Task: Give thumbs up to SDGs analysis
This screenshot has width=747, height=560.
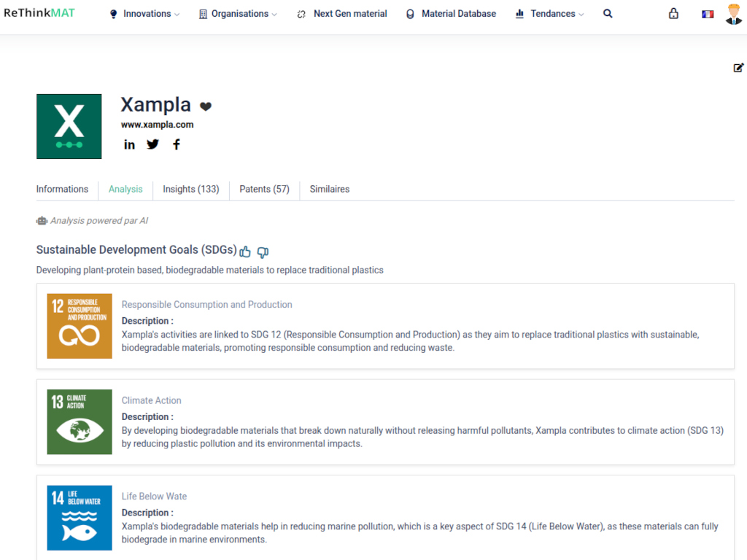Action: tap(245, 252)
